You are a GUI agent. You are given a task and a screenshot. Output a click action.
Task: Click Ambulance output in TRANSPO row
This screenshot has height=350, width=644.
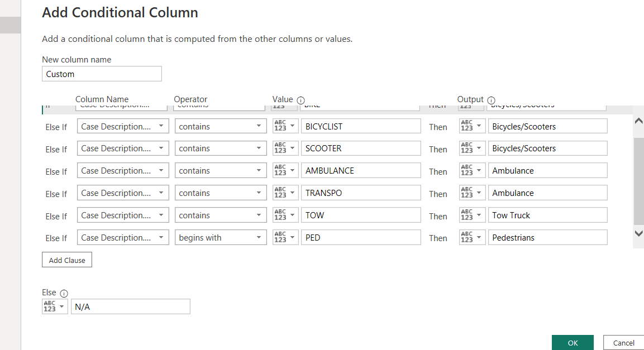(548, 193)
